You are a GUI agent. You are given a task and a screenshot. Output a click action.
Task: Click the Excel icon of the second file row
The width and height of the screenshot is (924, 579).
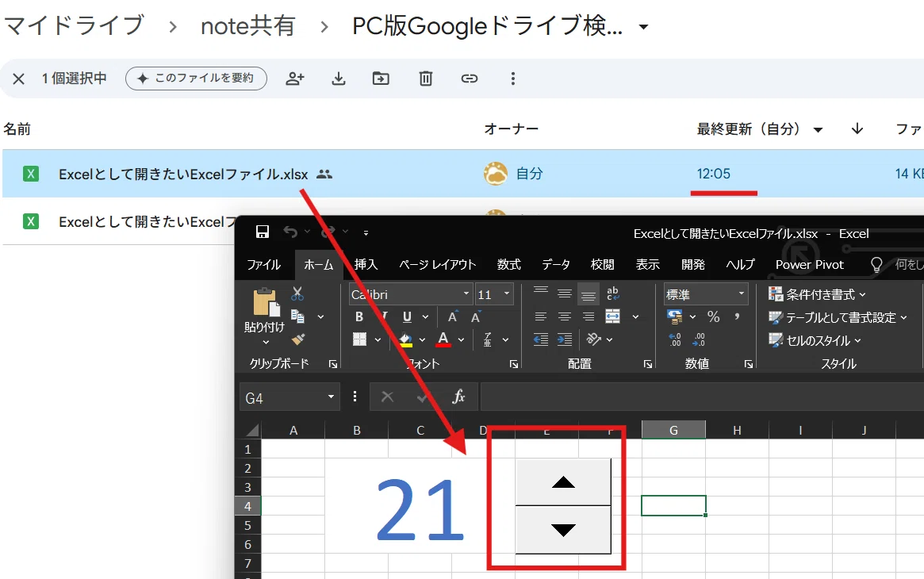[31, 221]
